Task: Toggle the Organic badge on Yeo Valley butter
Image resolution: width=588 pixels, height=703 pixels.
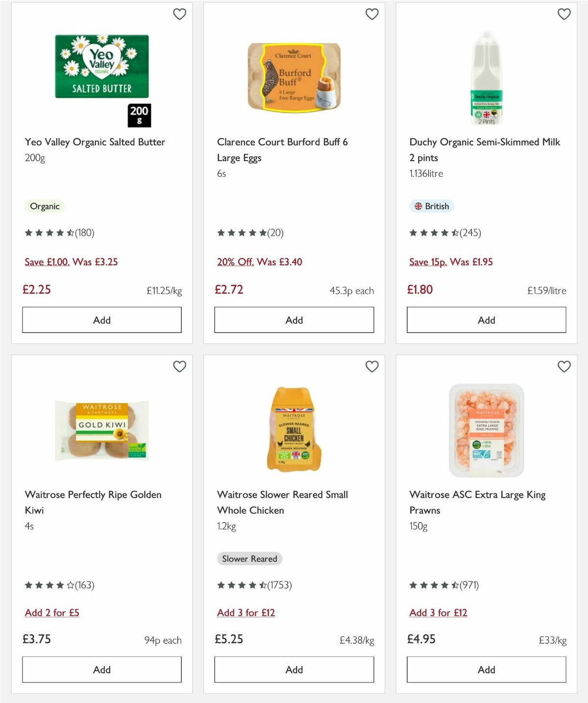Action: 45,206
